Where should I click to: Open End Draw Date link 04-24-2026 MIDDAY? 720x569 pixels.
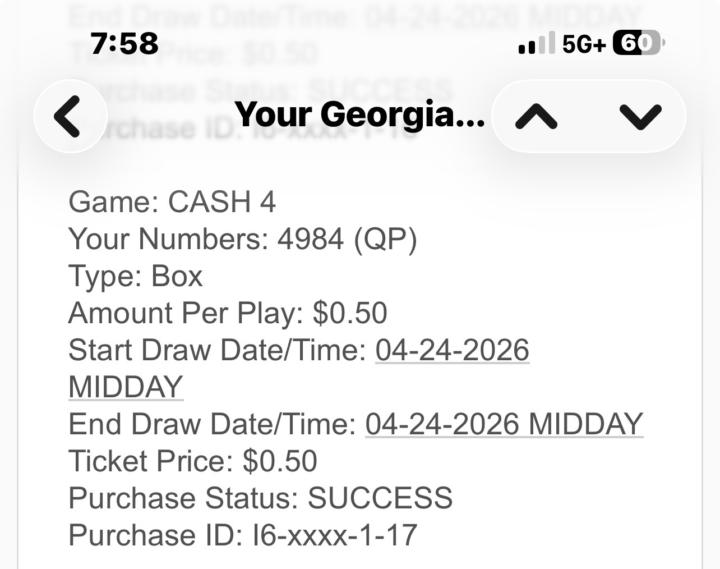504,424
